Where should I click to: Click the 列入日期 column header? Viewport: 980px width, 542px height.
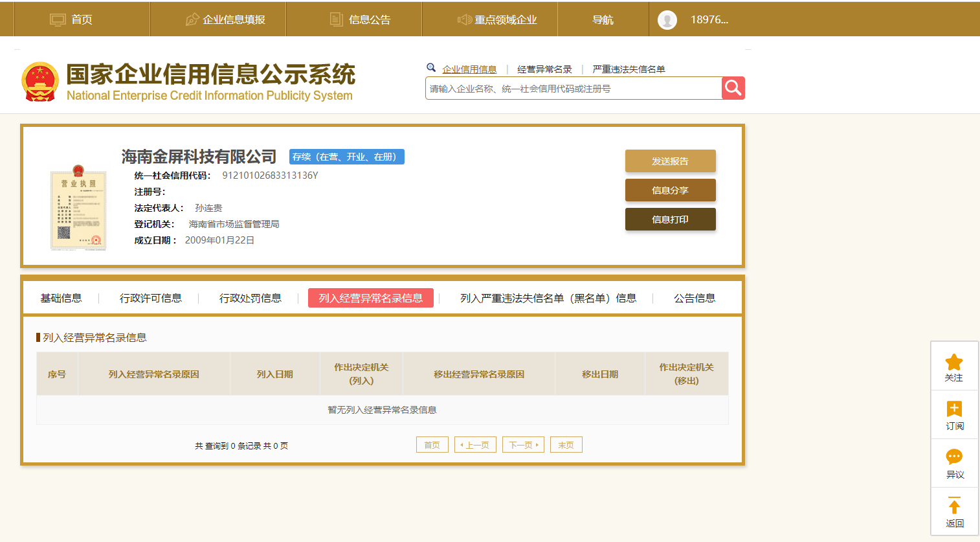pos(275,374)
